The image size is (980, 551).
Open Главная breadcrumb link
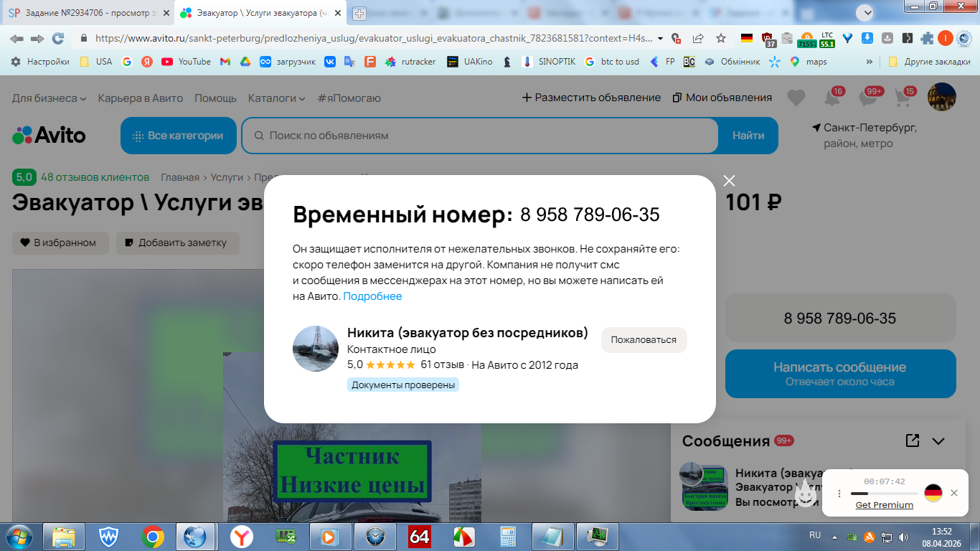[180, 177]
